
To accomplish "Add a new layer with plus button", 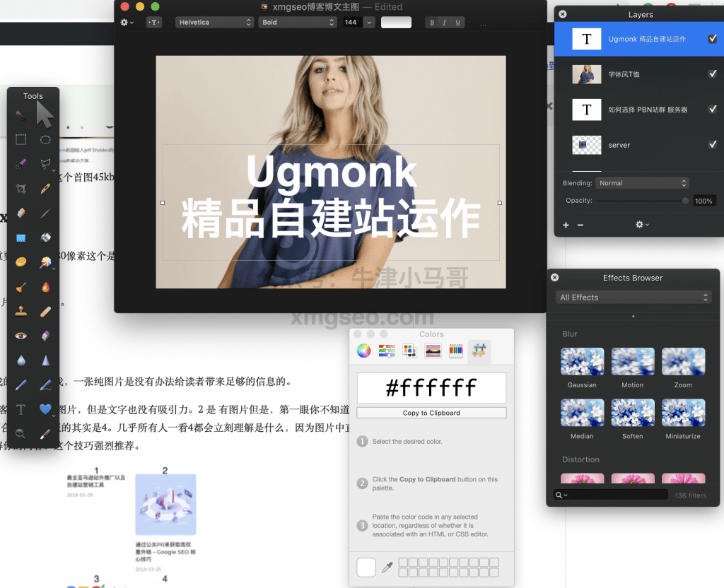I will coord(566,225).
